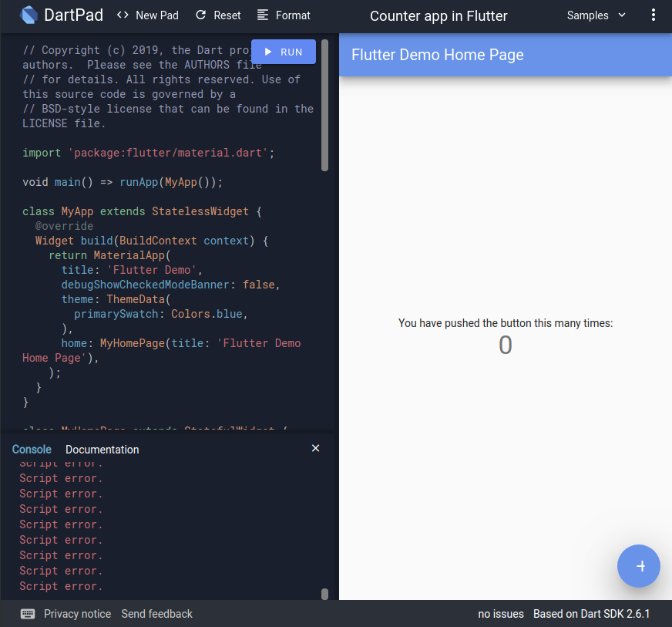
Task: Click 'primarySwatch: Colors.blue' line
Action: (161, 315)
